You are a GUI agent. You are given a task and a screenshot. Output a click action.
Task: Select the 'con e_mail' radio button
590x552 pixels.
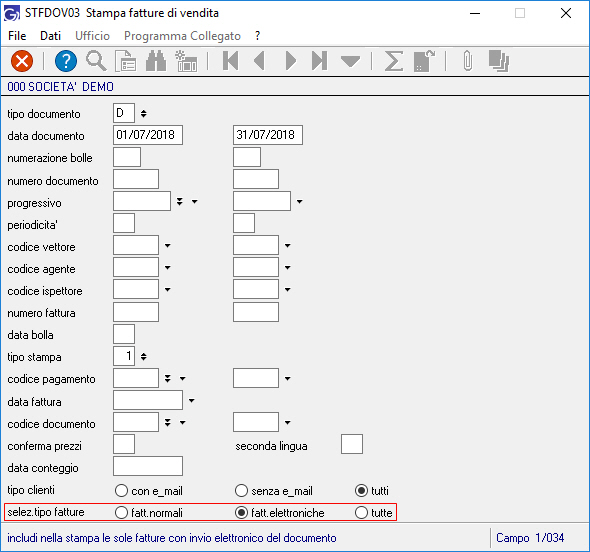(122, 491)
